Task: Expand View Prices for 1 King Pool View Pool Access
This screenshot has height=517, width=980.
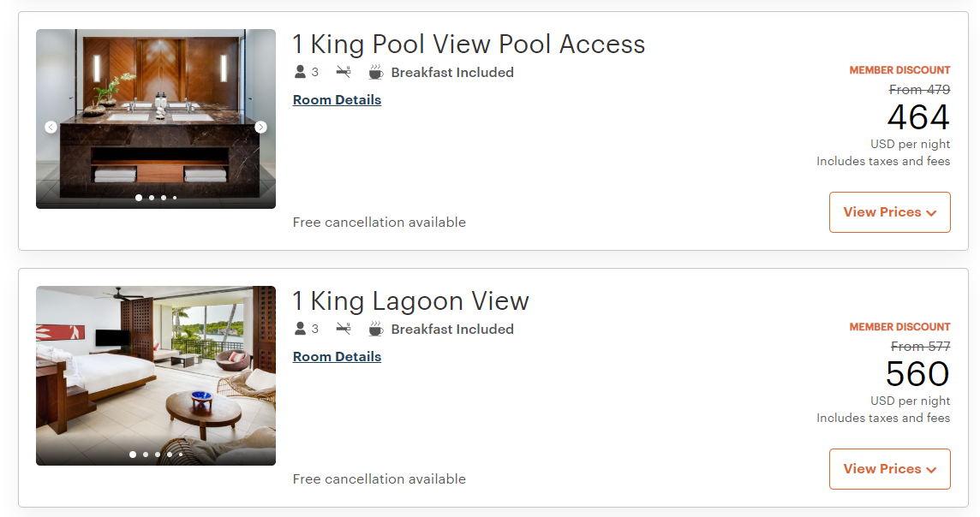Action: click(889, 211)
